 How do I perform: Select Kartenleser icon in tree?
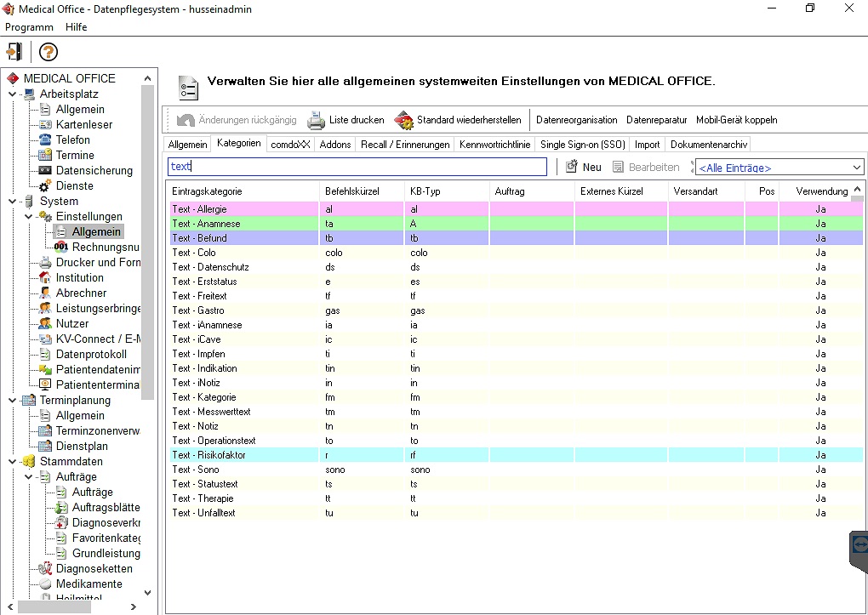45,124
